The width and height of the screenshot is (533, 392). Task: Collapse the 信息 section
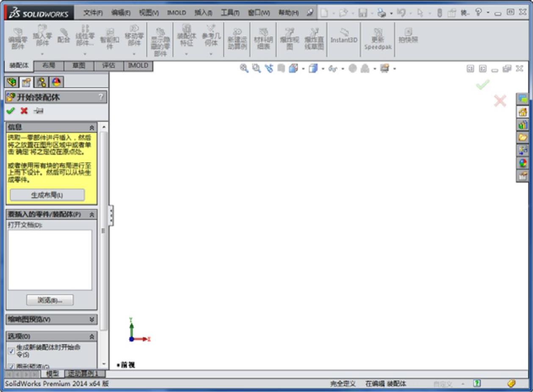92,127
